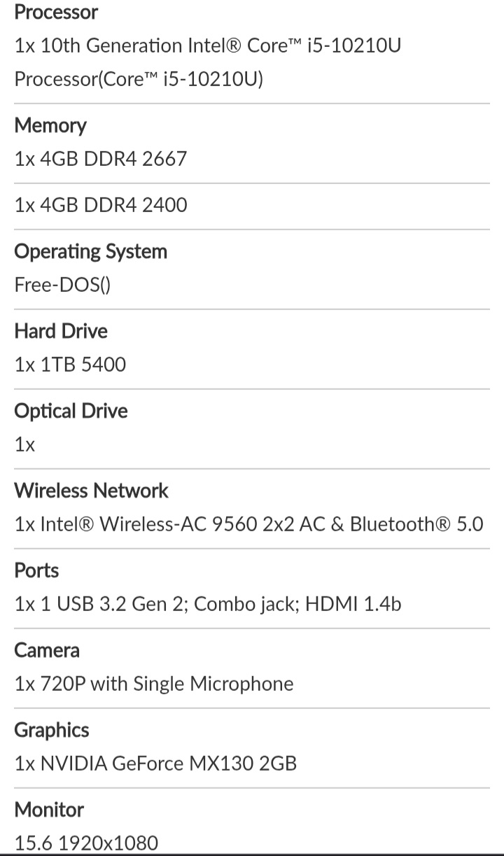Image resolution: width=504 pixels, height=856 pixels.
Task: Select the 720P with Single Microphone entry
Action: [154, 684]
